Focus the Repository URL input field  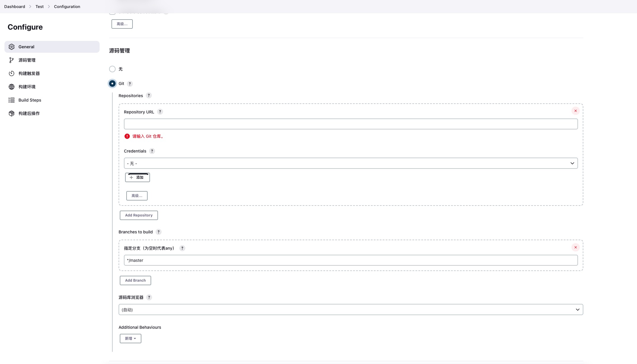tap(351, 124)
